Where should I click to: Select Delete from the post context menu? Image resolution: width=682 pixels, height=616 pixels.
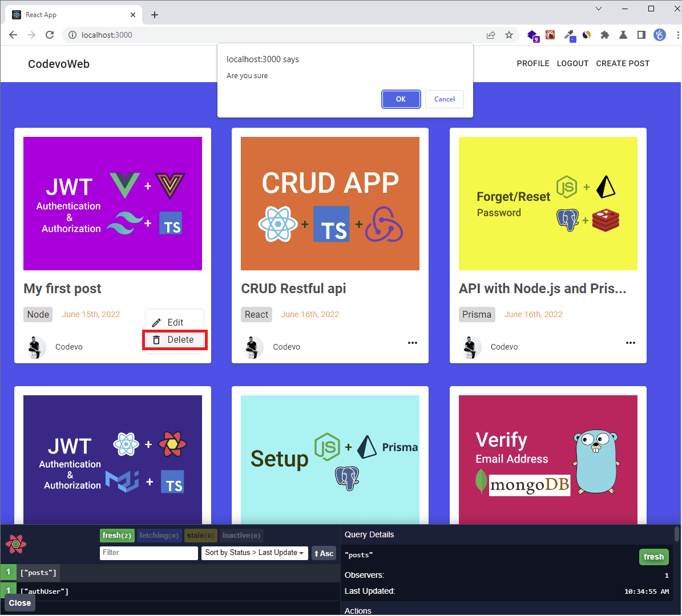pyautogui.click(x=174, y=339)
